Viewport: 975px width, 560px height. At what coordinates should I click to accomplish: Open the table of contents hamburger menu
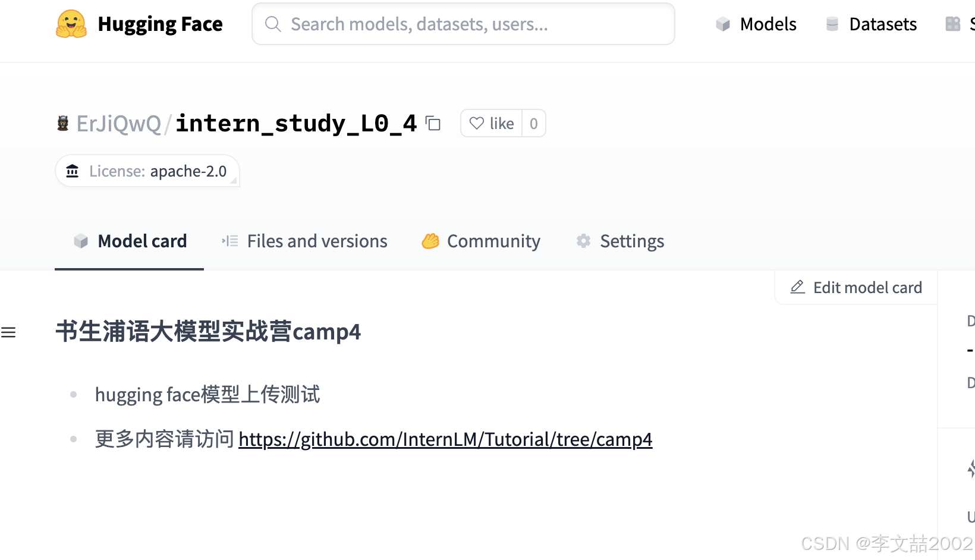(8, 332)
